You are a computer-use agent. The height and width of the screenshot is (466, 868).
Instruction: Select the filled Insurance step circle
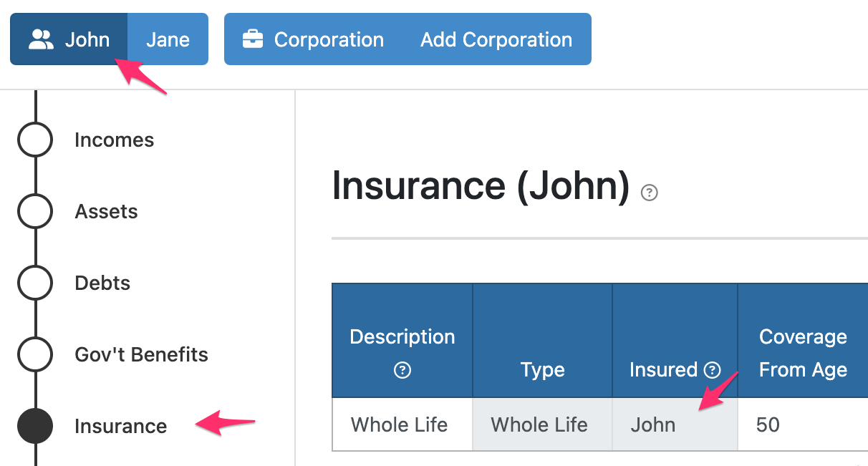click(34, 426)
